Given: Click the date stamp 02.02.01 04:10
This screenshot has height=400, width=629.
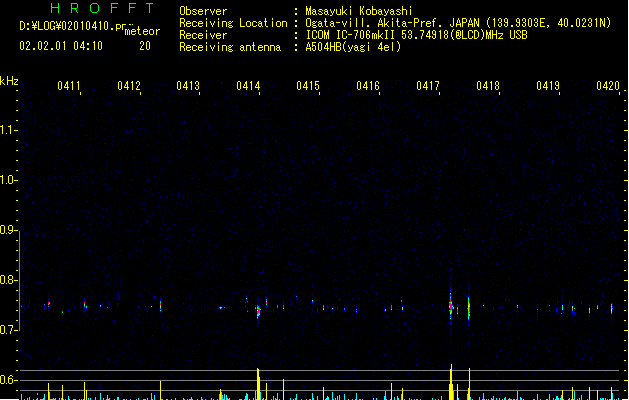Looking at the screenshot, I should point(61,46).
